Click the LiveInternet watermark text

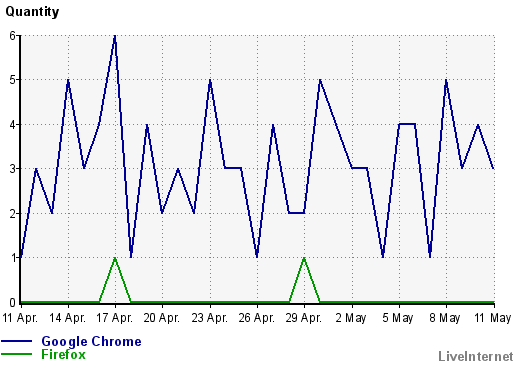tap(476, 356)
